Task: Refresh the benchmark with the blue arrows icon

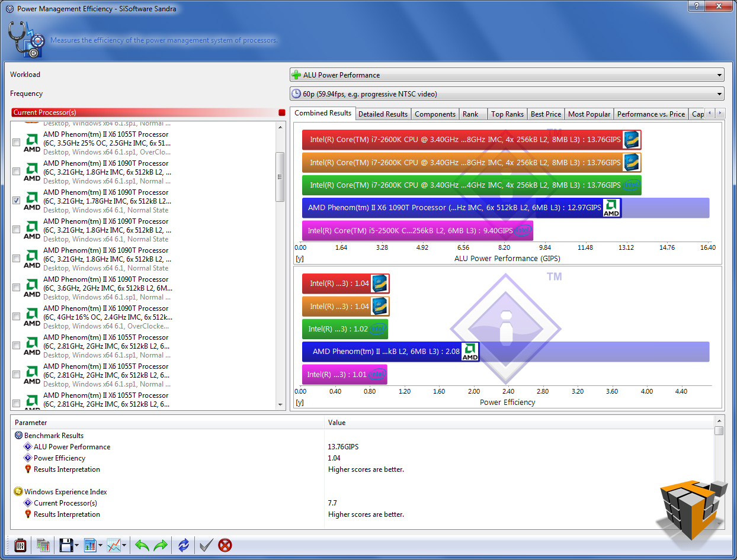Action: (x=184, y=545)
